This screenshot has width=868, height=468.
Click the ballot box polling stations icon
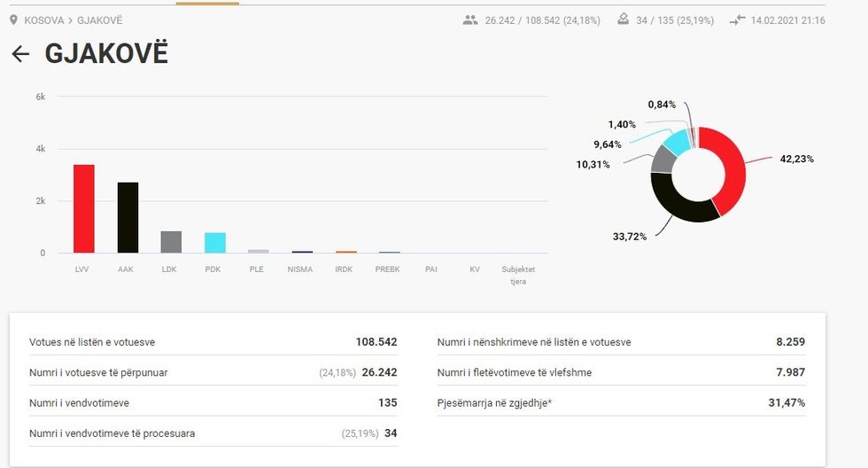coord(623,19)
